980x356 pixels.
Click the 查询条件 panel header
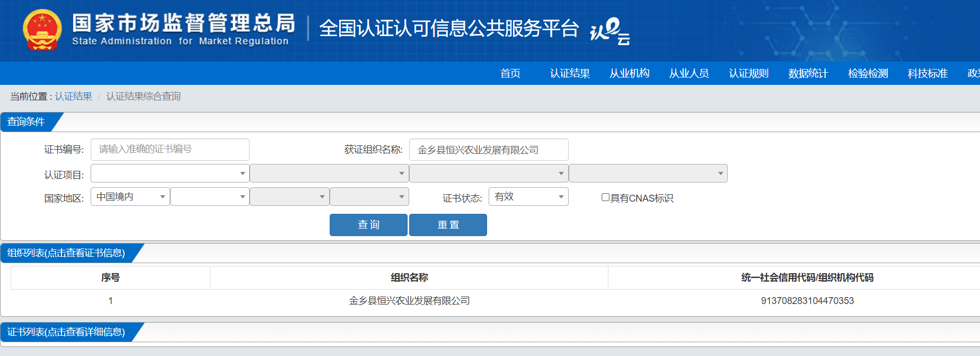tap(27, 122)
